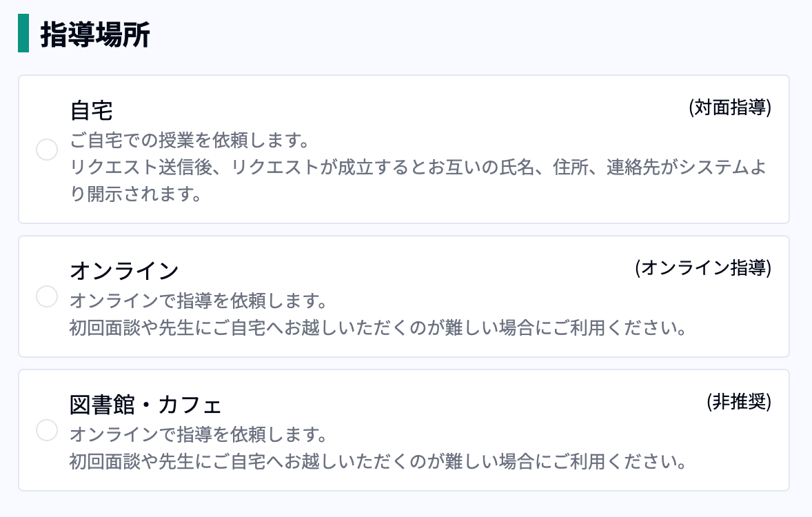Click 初回面談 description line in the オンライン card
The width and height of the screenshot is (812, 517).
click(x=378, y=327)
